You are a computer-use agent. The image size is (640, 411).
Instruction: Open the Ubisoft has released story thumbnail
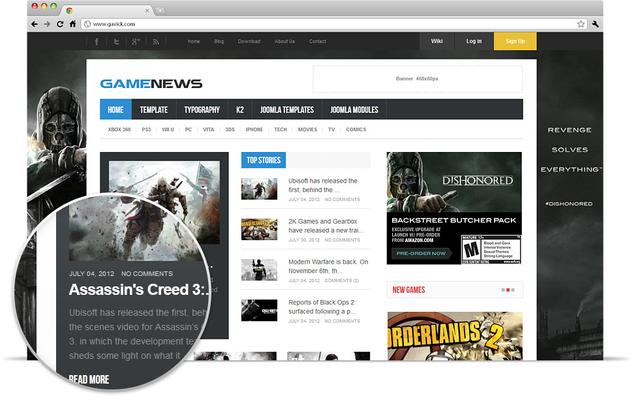click(259, 189)
